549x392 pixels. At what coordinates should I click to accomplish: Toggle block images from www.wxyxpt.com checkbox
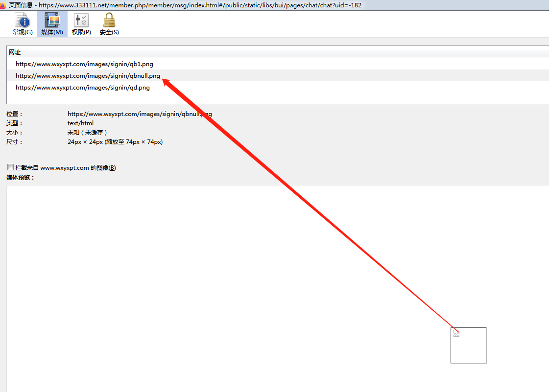[11, 167]
